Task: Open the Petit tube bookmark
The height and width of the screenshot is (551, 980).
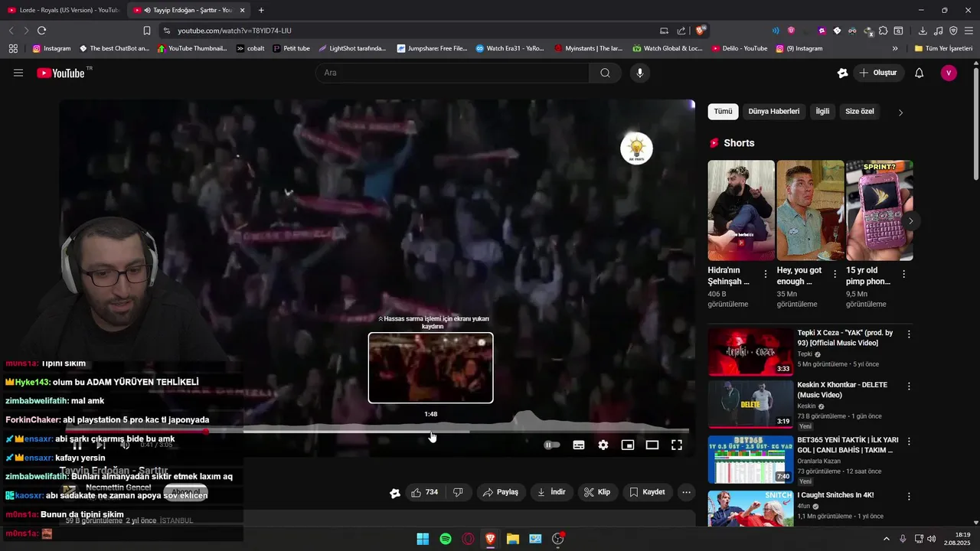Action: coord(291,48)
